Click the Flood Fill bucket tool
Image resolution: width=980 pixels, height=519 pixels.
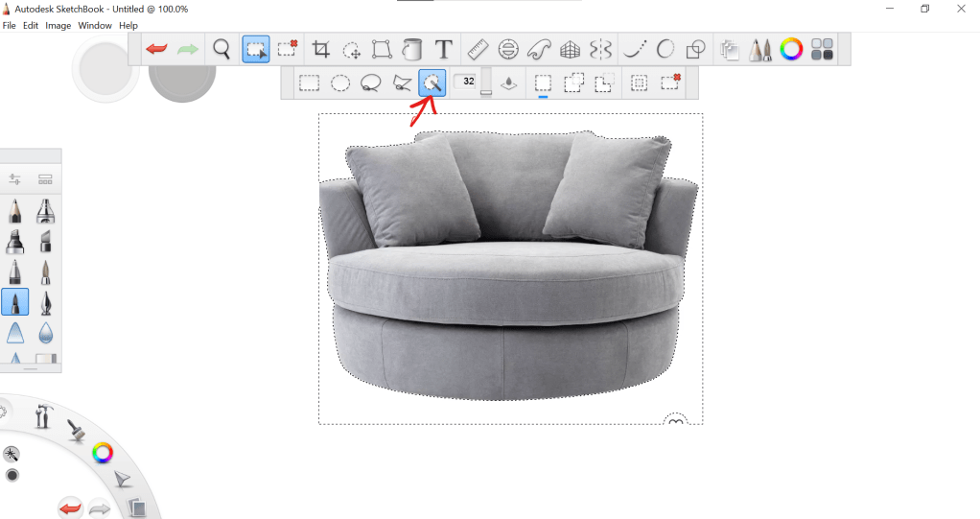412,49
